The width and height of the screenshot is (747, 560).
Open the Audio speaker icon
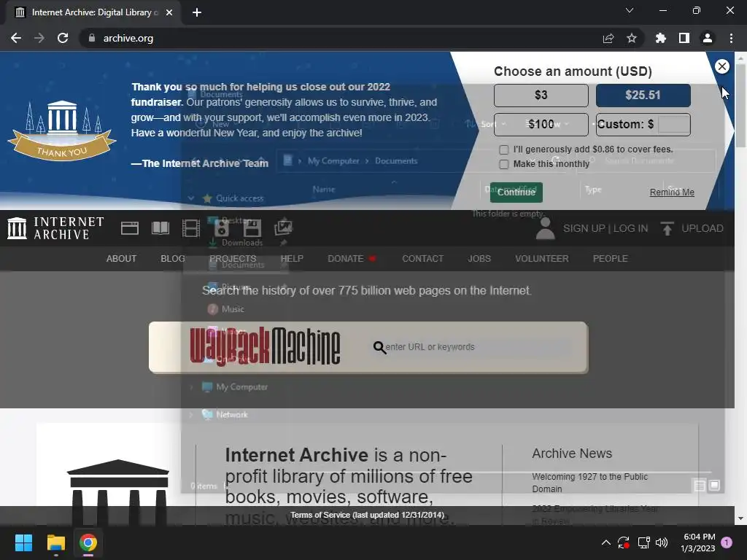pos(222,228)
